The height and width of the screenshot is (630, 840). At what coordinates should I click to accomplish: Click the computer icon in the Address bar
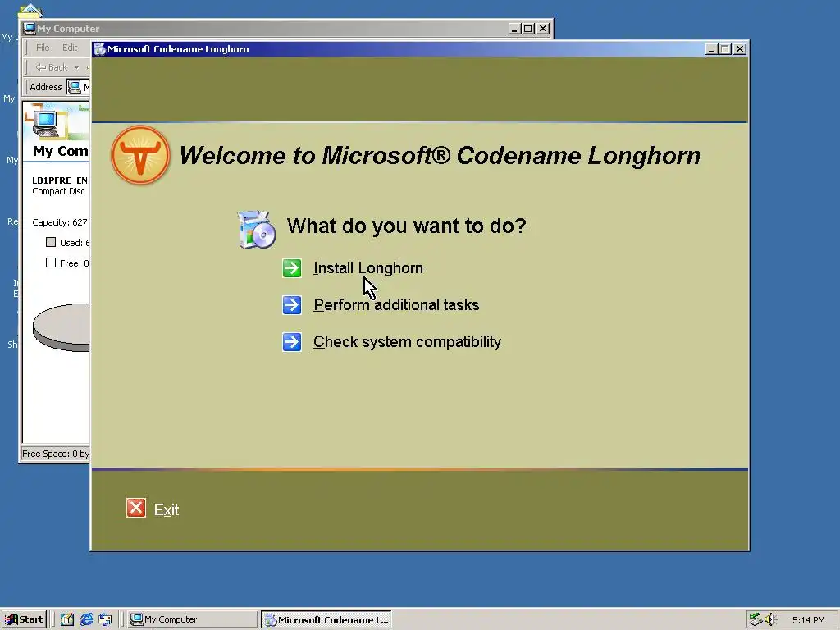tap(75, 87)
